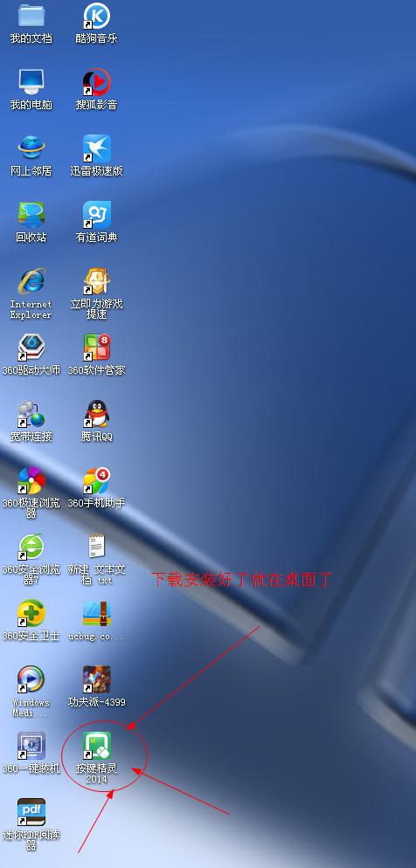Launch 360极速浏览器 shortcut
Image resolution: width=416 pixels, height=868 pixels.
pos(31,480)
